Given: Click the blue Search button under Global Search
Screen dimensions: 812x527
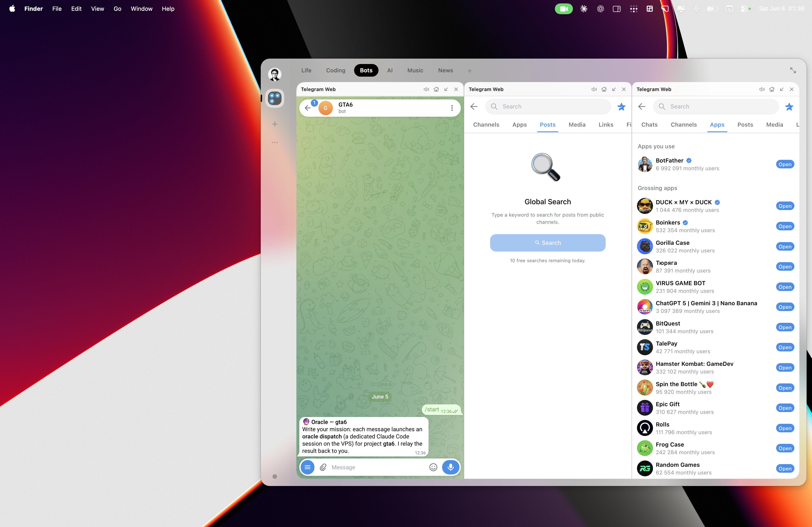Looking at the screenshot, I should (548, 243).
